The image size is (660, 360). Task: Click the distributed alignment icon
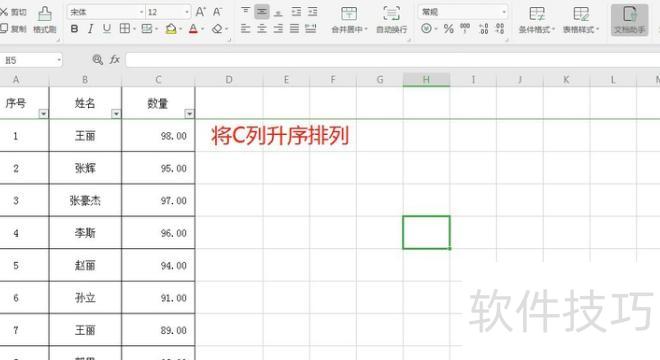tap(311, 29)
